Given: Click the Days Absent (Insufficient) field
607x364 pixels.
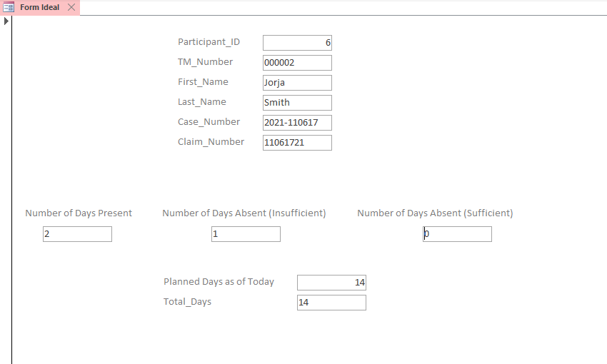Looking at the screenshot, I should (x=246, y=234).
